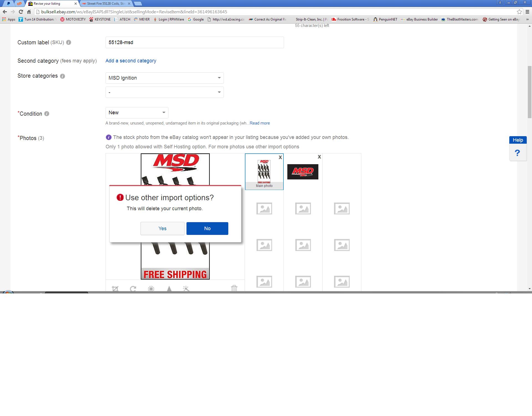The image size is (532, 416).
Task: Open KEYSTONE bookmark
Action: coord(100,19)
